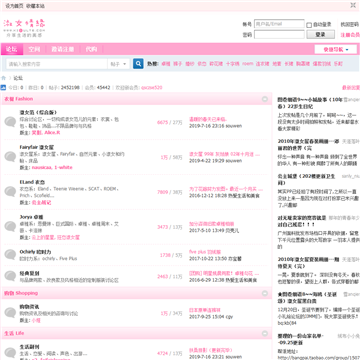Click the blue statistics chart icon
This screenshot has height=360, width=360.
[3, 88]
